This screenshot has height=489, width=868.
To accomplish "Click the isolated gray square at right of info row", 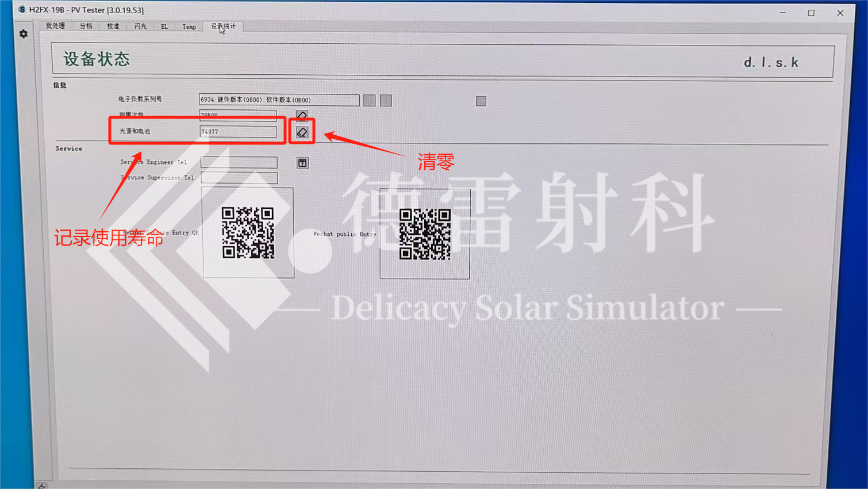I will (481, 101).
